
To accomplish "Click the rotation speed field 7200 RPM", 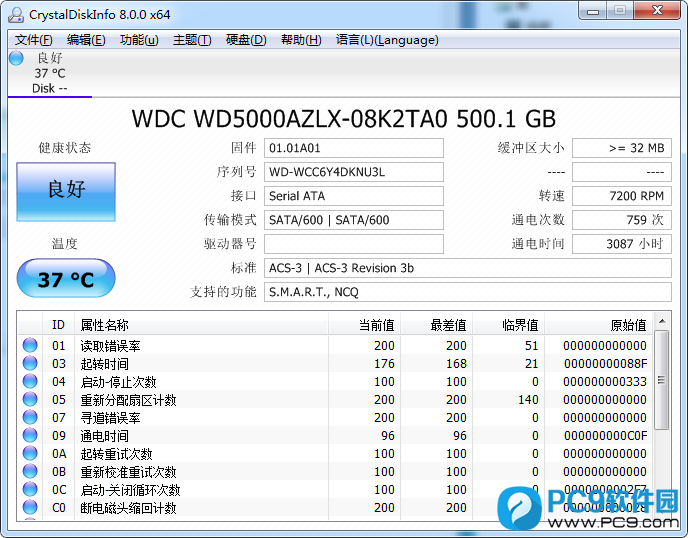I will coord(622,196).
